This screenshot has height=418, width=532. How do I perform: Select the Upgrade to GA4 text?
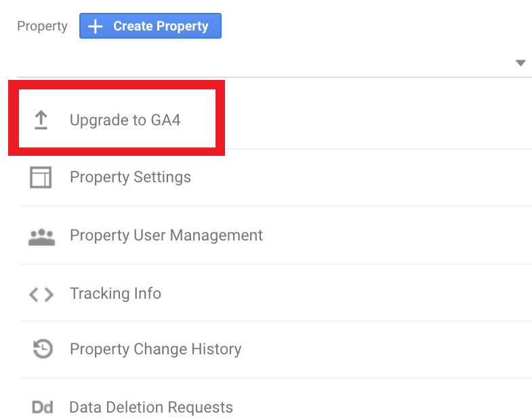[125, 121]
